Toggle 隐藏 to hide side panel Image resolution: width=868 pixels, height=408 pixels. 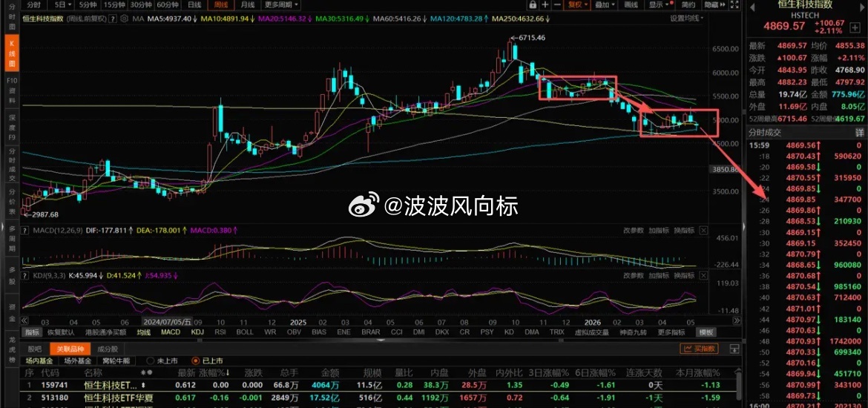point(713,5)
